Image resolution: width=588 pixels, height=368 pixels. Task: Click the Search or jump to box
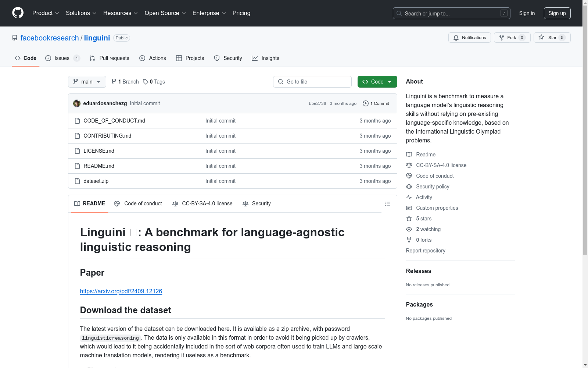click(x=451, y=13)
